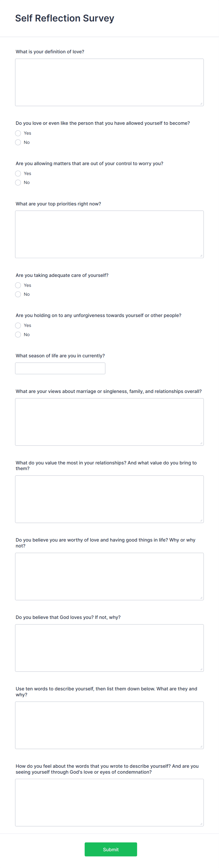
Task: Select Yes for worrying about uncontrollable matters
Action: tap(18, 174)
